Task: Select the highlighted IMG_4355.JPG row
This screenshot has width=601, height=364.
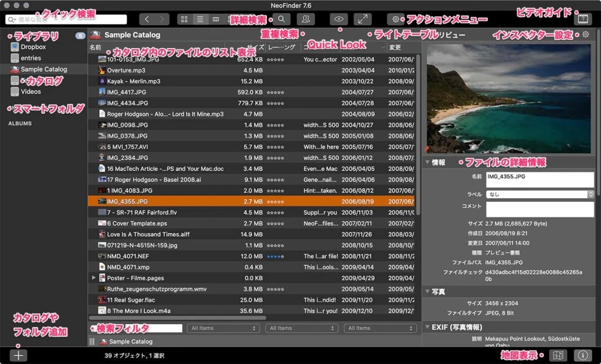Action: click(x=251, y=201)
